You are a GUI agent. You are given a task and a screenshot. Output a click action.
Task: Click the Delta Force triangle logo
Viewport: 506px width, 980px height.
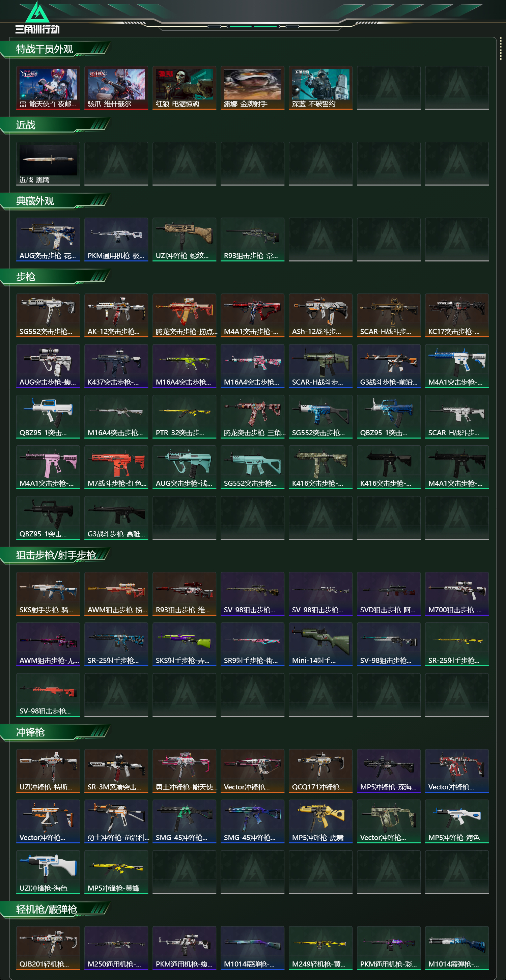(37, 12)
